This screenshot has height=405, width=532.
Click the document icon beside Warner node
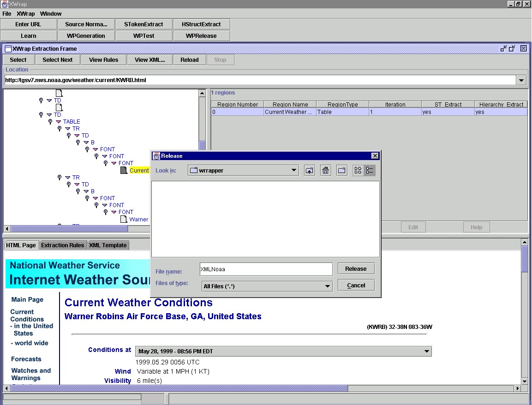click(124, 219)
